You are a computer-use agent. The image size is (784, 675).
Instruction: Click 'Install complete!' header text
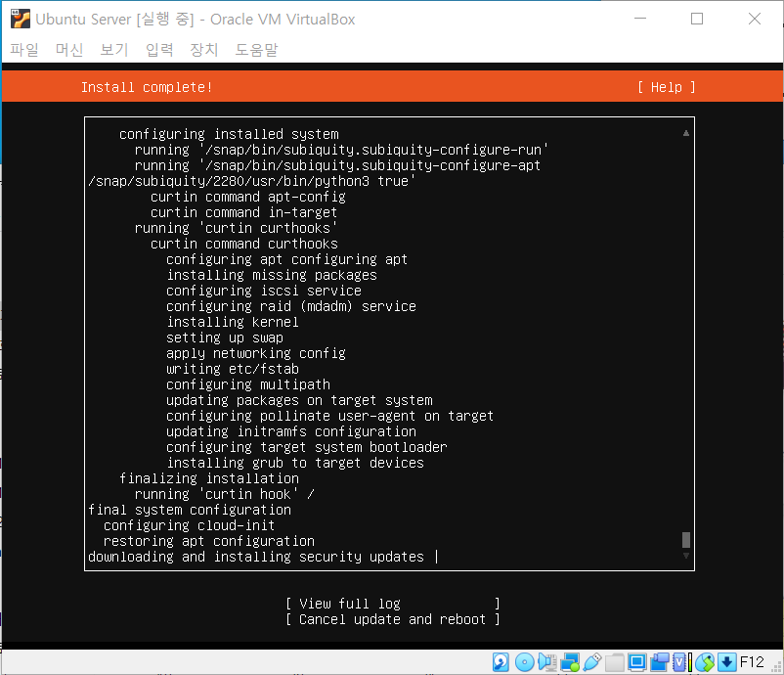pyautogui.click(x=147, y=87)
